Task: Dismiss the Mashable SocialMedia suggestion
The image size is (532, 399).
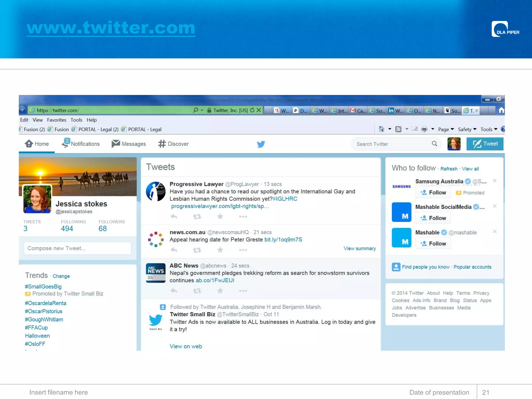Action: coord(495,206)
